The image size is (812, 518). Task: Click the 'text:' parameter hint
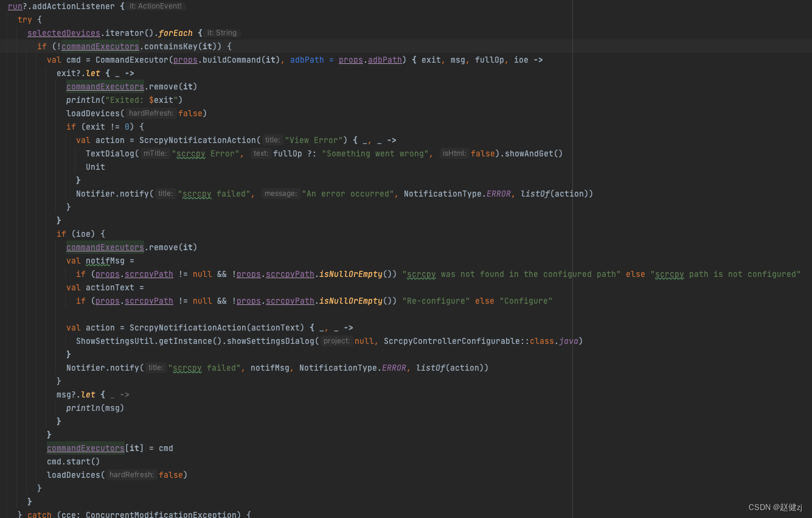[x=261, y=153]
